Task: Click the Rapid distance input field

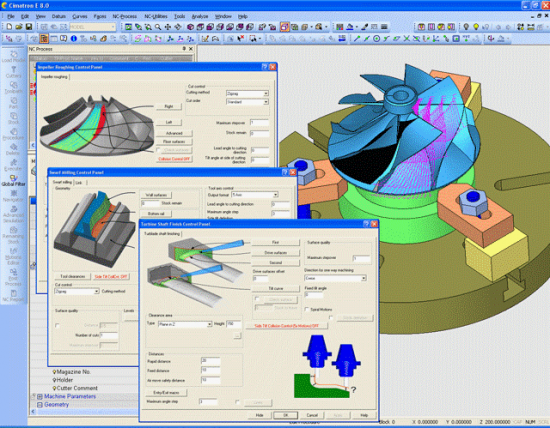Action: 210,361
